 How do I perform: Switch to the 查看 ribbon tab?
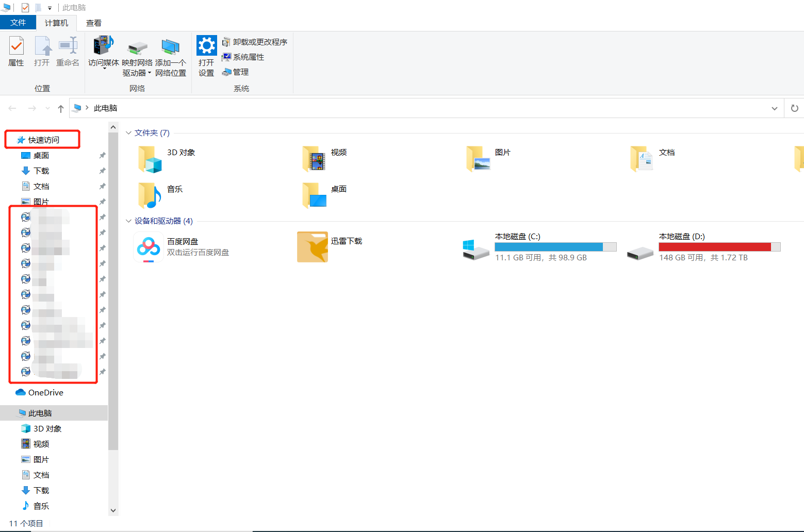pos(93,23)
